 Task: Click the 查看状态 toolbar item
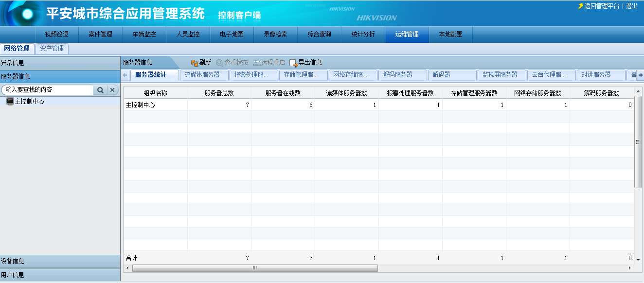(232, 63)
